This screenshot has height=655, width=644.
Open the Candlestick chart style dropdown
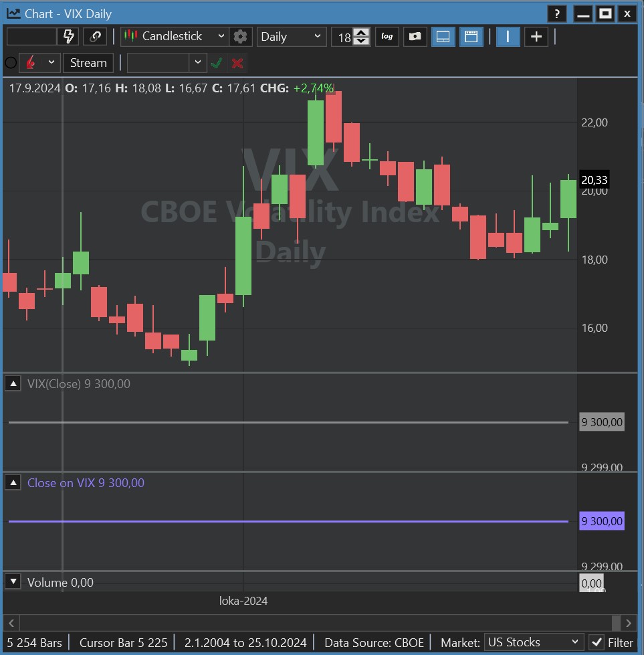[175, 37]
